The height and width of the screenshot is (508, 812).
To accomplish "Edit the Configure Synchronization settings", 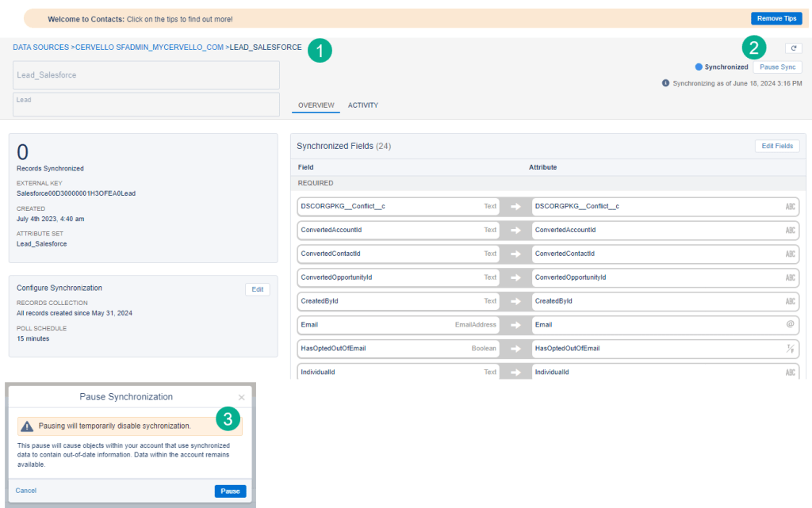I will pos(257,290).
